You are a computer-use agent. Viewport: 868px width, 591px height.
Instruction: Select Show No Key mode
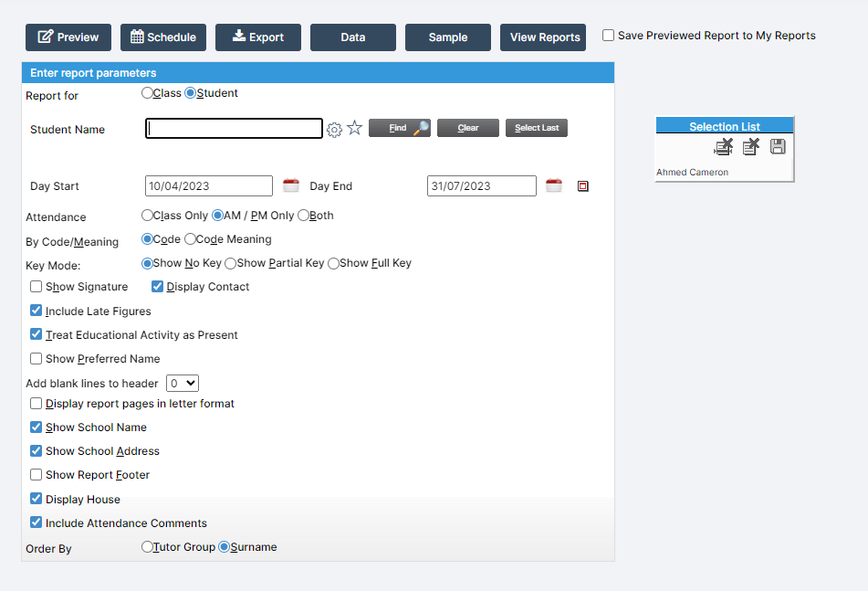(147, 262)
